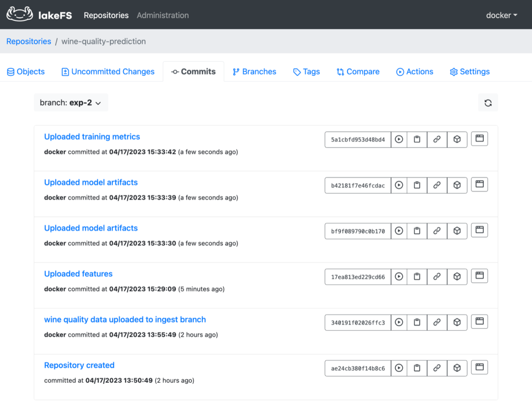Switch to Uncommitted Changes tab
This screenshot has width=532, height=419.
[108, 72]
